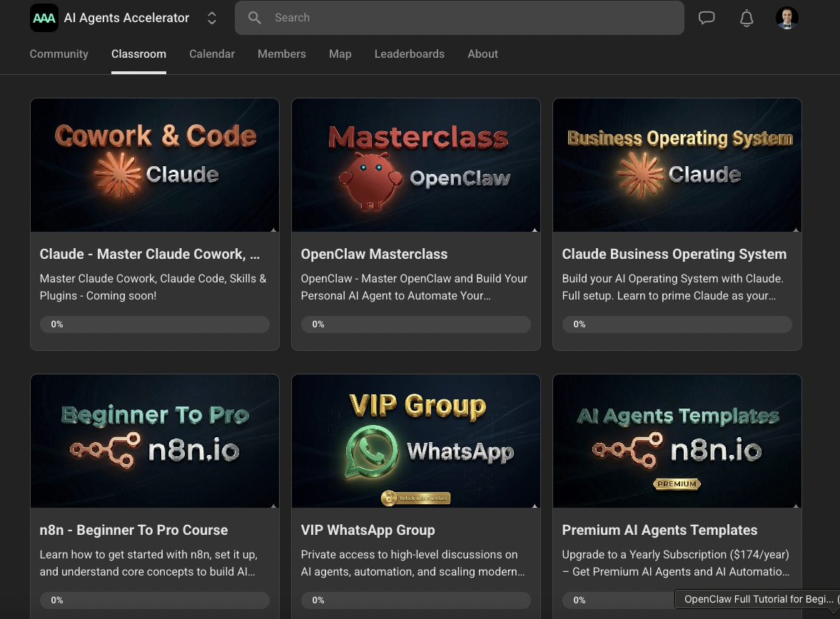Click the description 'Build your AI Operating System with Claude.'
Image resolution: width=840 pixels, height=619 pixels.
(x=673, y=278)
